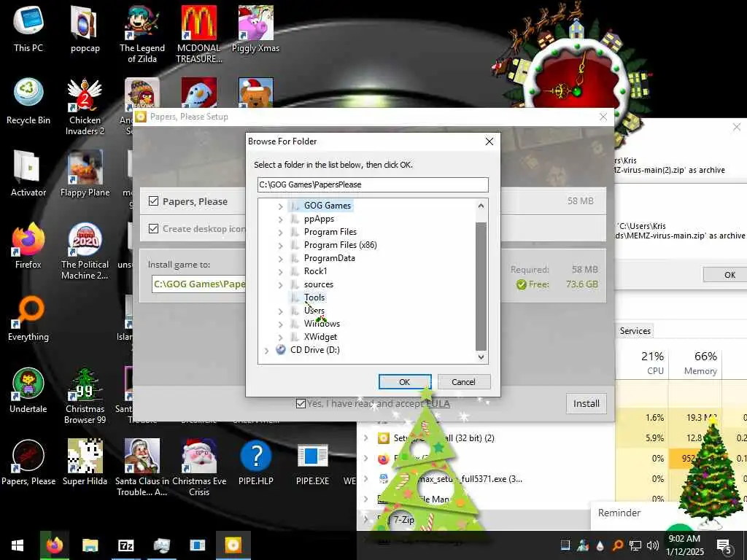The image size is (747, 560).
Task: Sort Task Manager by Memory column
Action: 696,363
